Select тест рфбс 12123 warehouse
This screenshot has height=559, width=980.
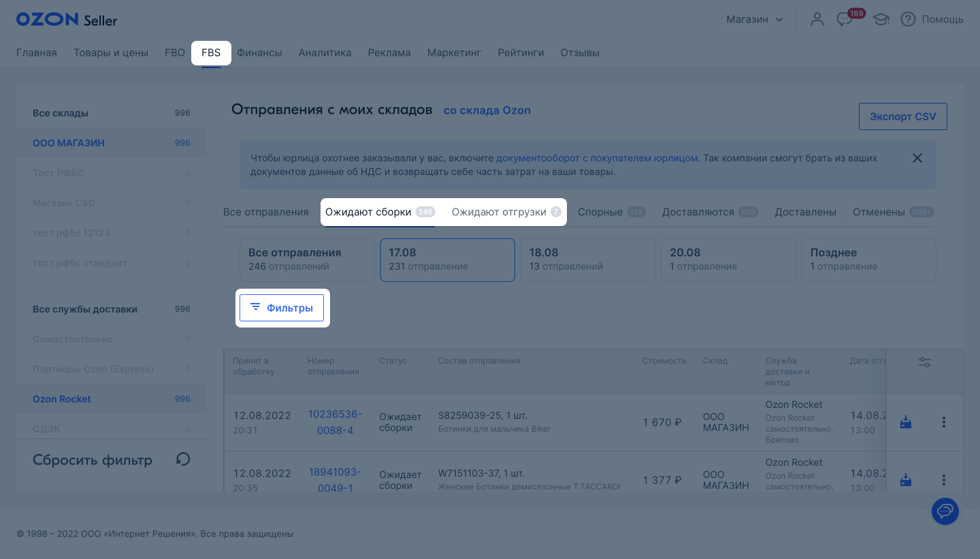pos(112,233)
